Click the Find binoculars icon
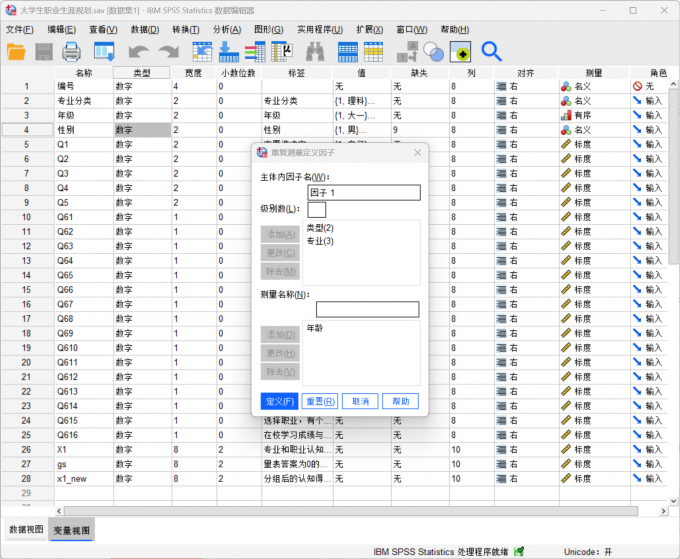Image resolution: width=680 pixels, height=559 pixels. [x=315, y=51]
